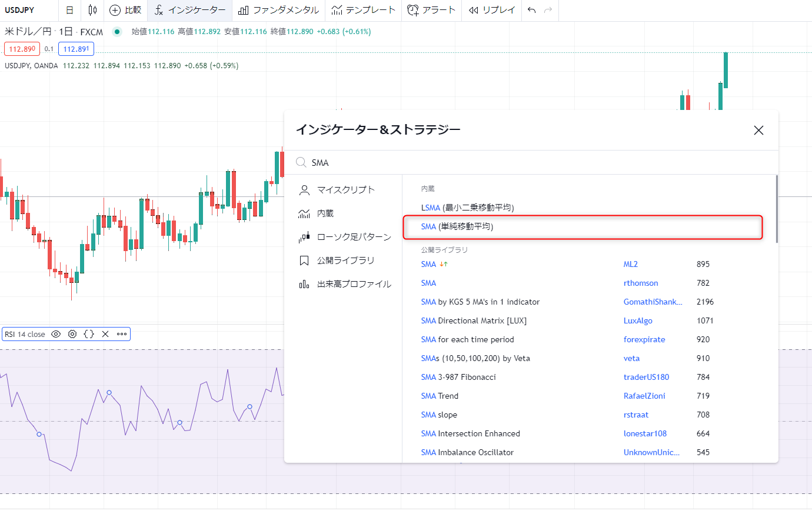The width and height of the screenshot is (812, 511).
Task: Open RSI source code braces icon
Action: click(89, 334)
